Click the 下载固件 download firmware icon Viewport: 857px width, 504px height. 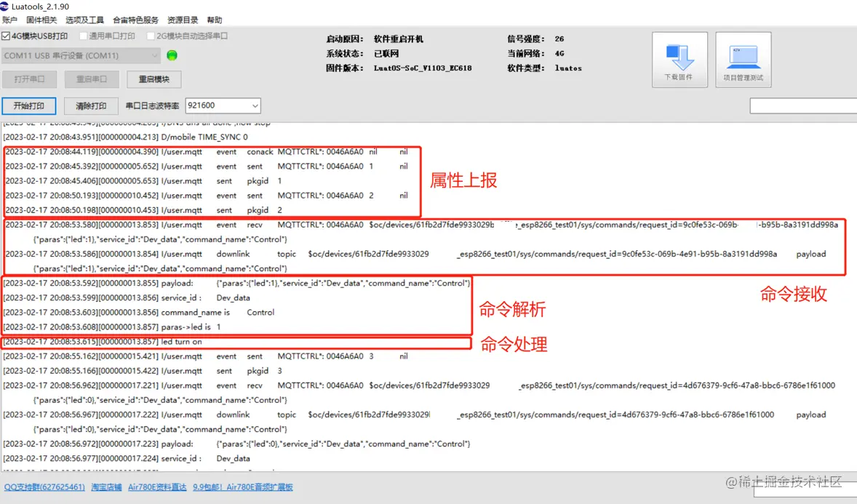(679, 59)
